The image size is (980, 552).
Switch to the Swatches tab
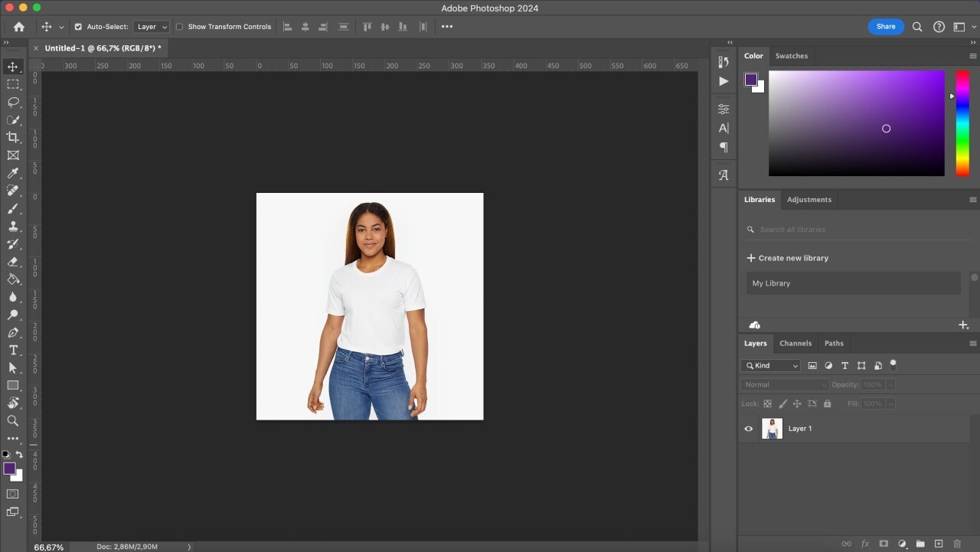tap(792, 56)
